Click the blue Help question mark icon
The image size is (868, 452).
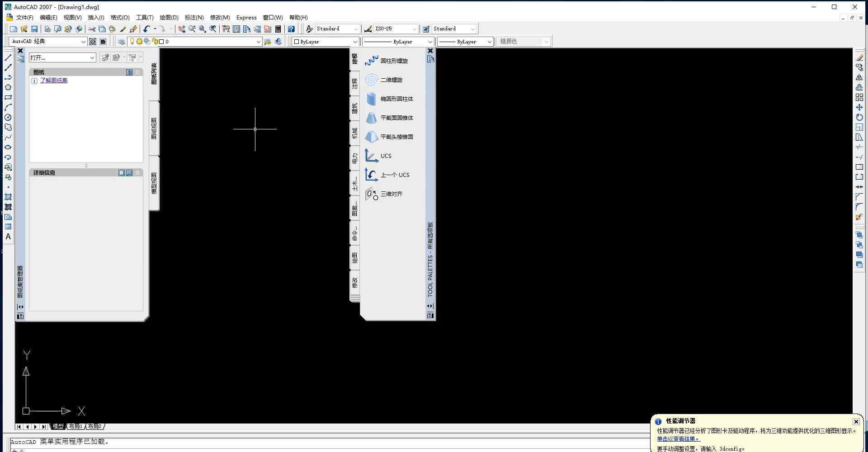click(x=292, y=29)
